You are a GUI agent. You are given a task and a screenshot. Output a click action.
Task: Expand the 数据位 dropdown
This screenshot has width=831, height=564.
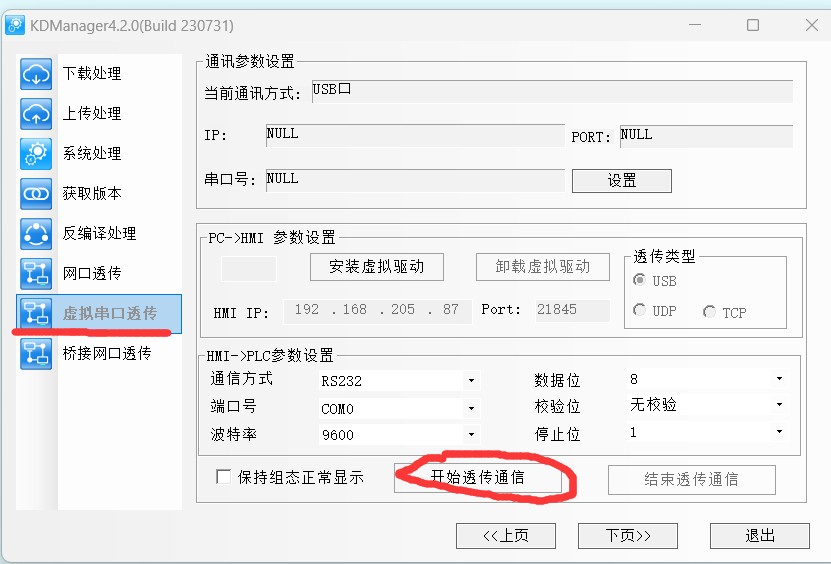point(779,378)
